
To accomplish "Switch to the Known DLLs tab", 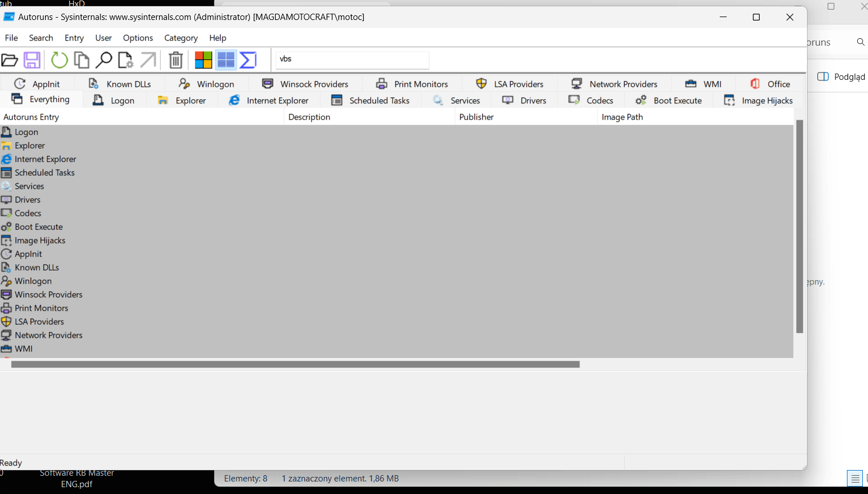I will click(x=120, y=84).
